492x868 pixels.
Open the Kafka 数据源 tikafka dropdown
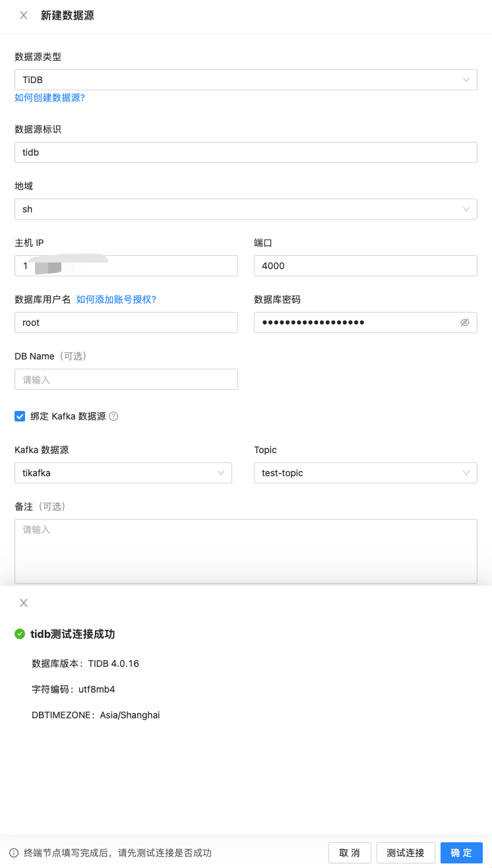[123, 473]
